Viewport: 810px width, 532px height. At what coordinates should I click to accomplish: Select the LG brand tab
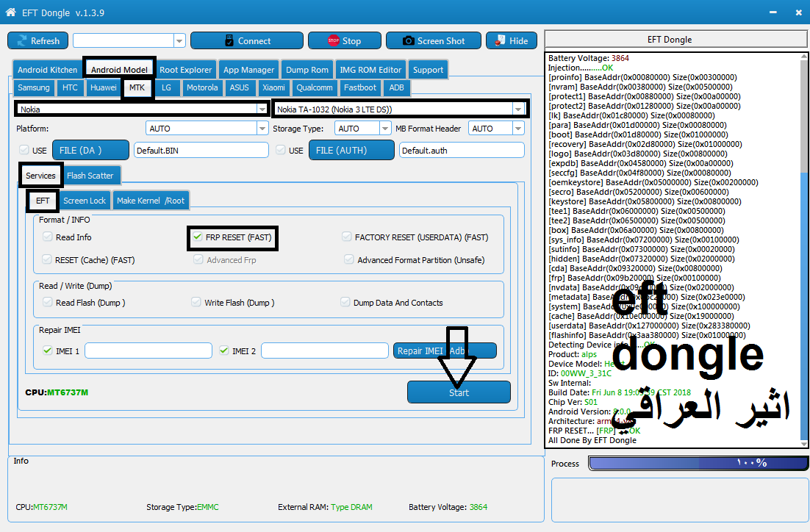(166, 87)
